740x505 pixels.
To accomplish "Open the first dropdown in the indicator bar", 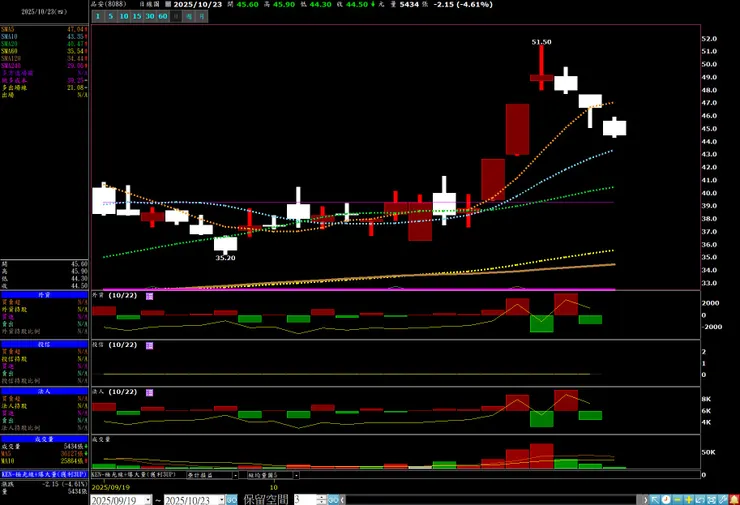I will tap(235, 475).
